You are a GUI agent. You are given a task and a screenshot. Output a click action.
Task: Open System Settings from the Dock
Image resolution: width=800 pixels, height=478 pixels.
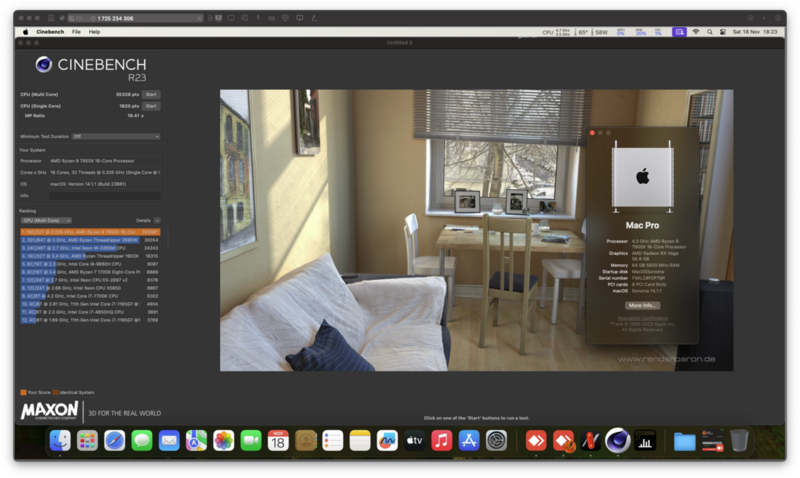497,440
